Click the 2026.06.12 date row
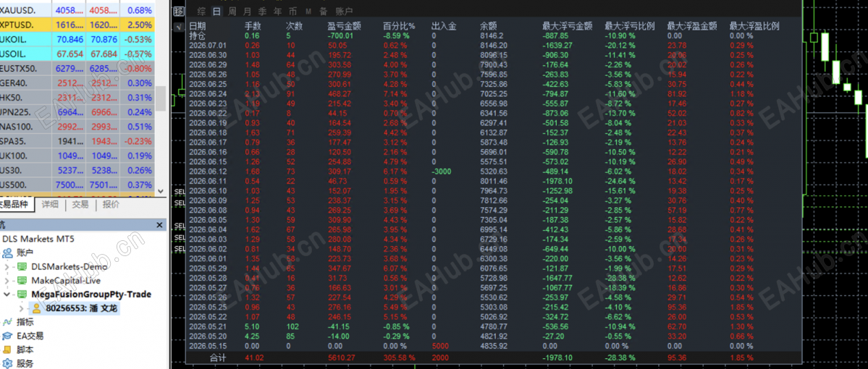This screenshot has height=369, width=868. coord(208,171)
